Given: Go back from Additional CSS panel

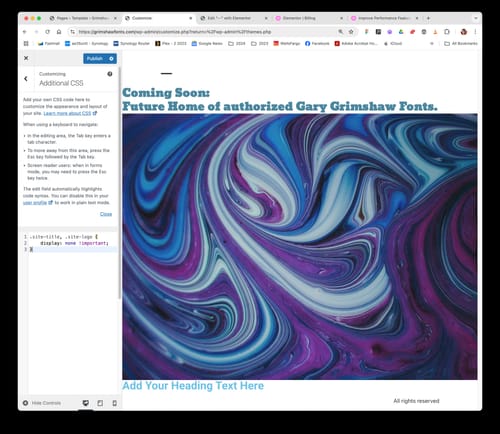Looking at the screenshot, I should [26, 79].
